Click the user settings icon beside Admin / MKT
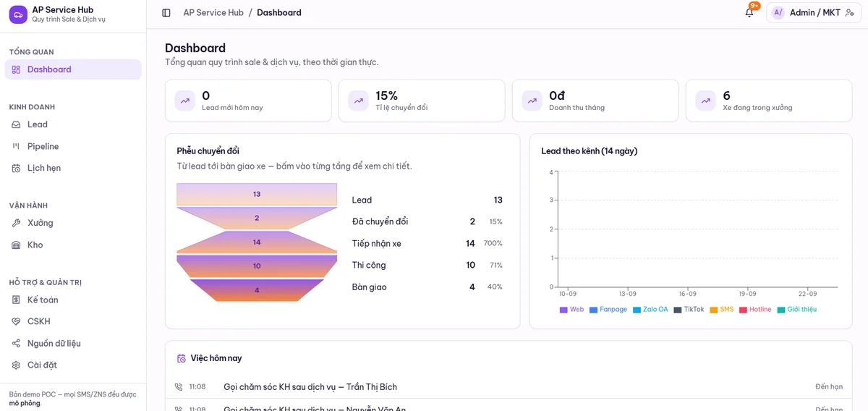The height and width of the screenshot is (411, 868). pyautogui.click(x=849, y=12)
